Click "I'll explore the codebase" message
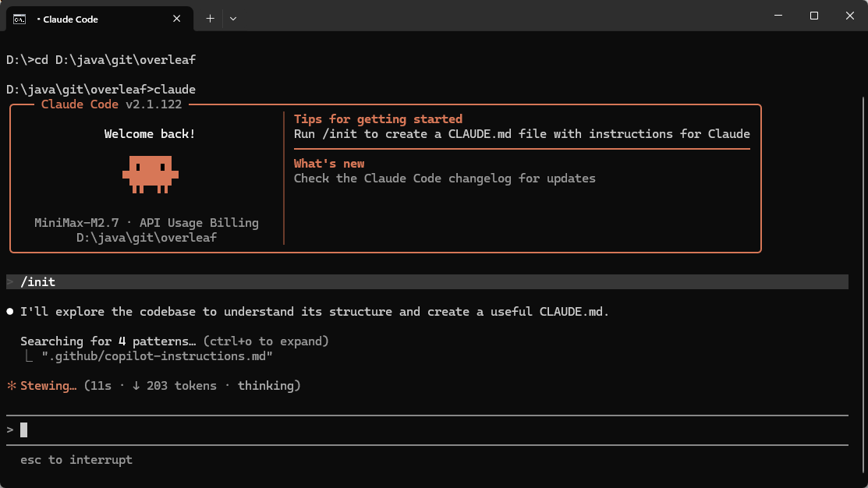This screenshot has height=488, width=868. pyautogui.click(x=314, y=312)
